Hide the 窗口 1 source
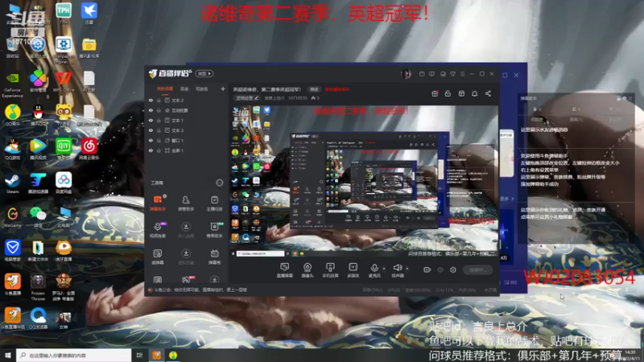644x362 pixels. 151,140
